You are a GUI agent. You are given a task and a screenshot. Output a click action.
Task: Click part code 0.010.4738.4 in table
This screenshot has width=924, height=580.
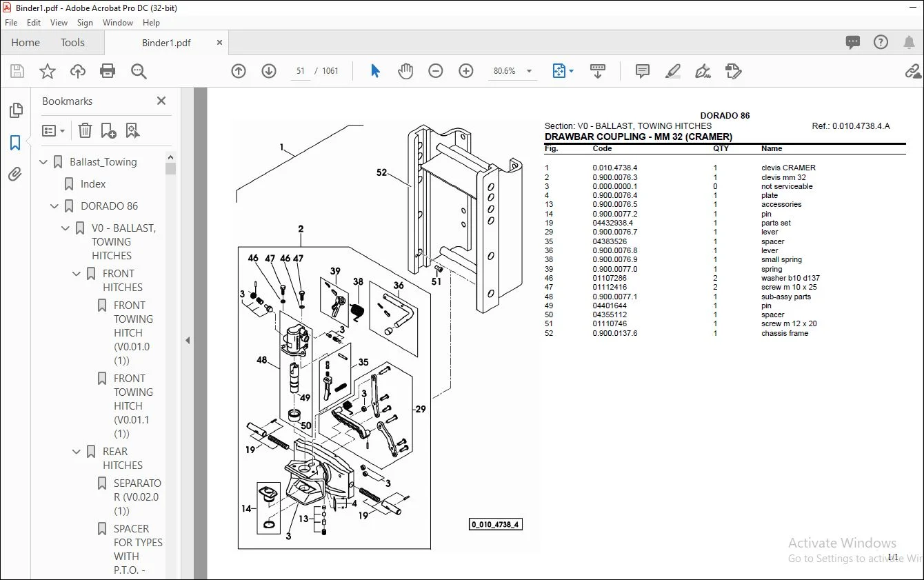[x=615, y=168]
